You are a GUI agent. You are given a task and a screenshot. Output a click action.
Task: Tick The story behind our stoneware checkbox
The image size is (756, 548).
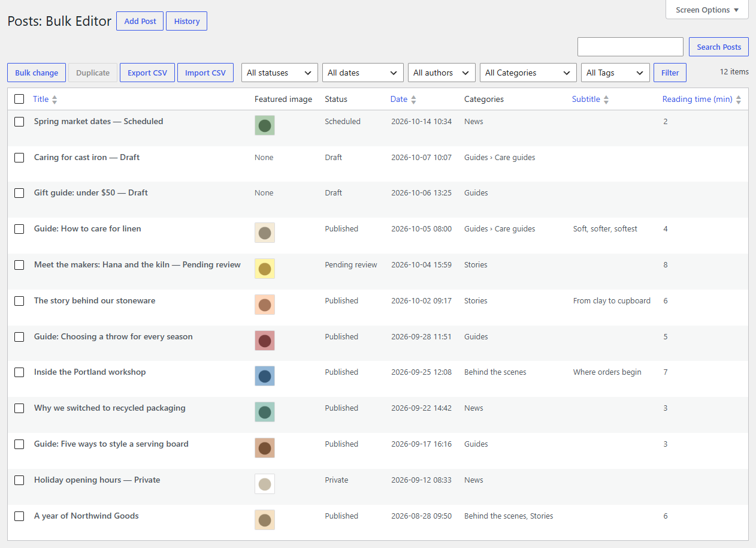19,301
